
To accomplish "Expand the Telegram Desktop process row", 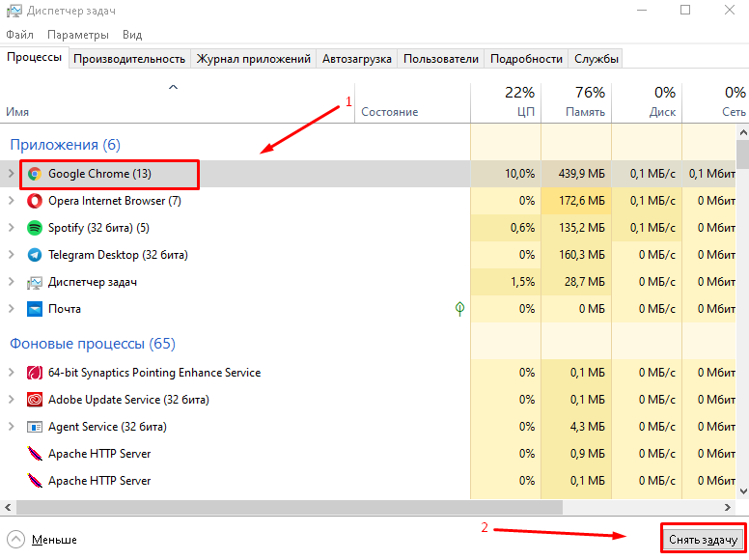I will [x=11, y=255].
